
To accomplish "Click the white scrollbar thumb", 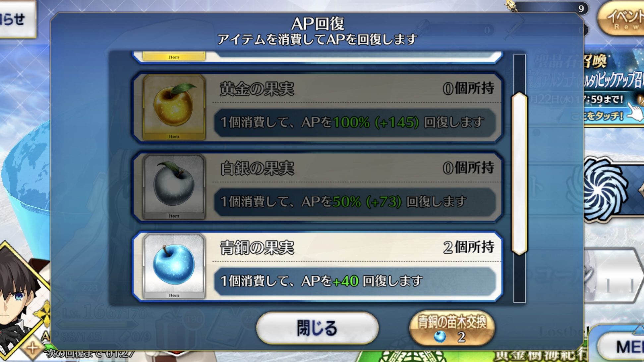I will pos(519,174).
